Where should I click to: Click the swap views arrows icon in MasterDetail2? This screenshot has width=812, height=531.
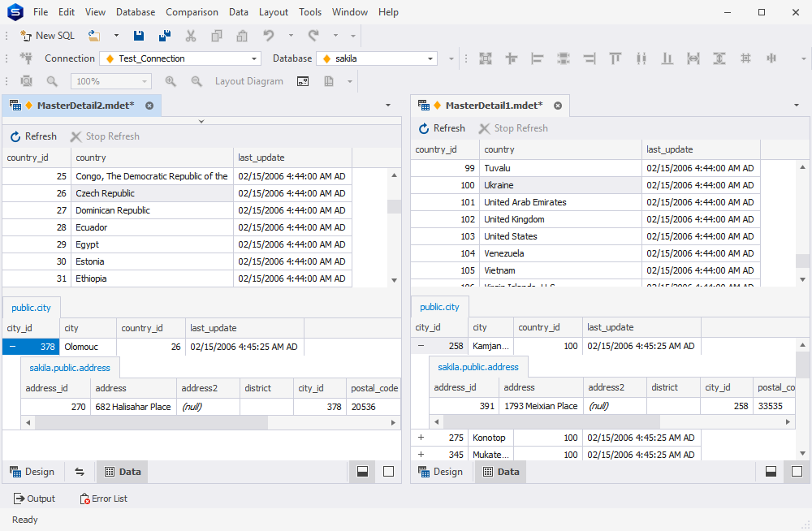[x=80, y=472]
